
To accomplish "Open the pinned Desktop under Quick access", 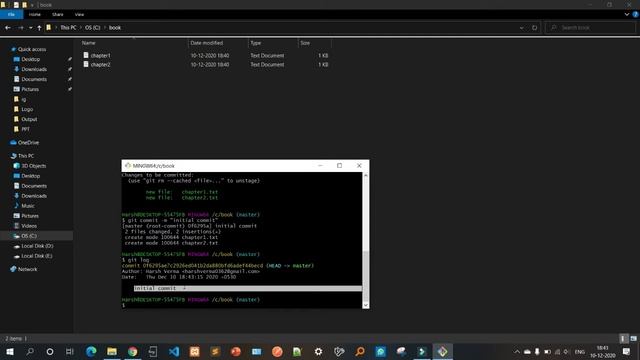I will (x=31, y=59).
